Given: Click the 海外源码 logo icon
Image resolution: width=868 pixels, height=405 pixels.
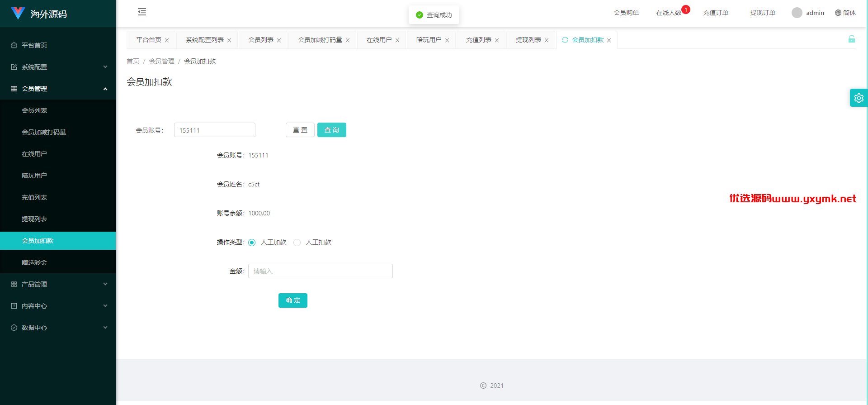Looking at the screenshot, I should click(x=18, y=13).
